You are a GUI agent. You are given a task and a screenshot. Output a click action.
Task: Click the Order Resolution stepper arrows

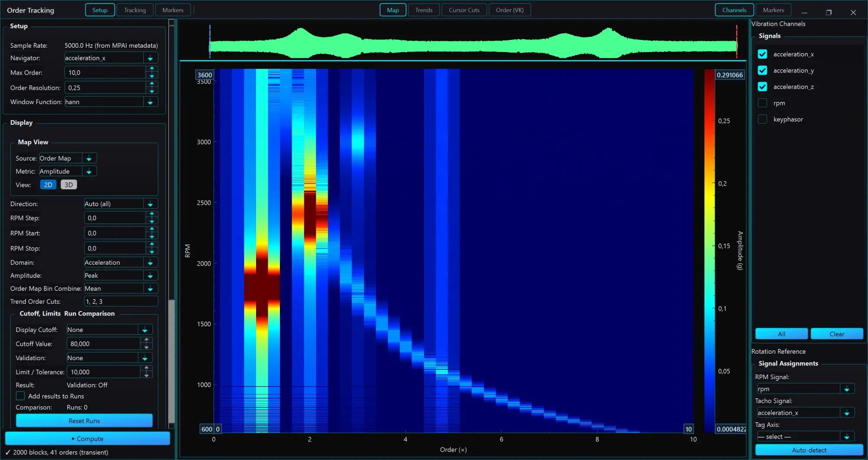point(152,88)
